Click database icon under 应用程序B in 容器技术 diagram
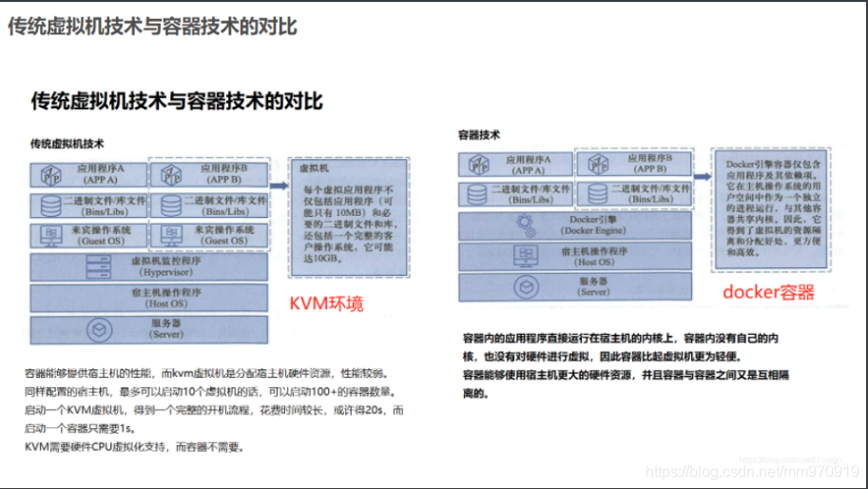The width and height of the screenshot is (868, 489). [598, 194]
